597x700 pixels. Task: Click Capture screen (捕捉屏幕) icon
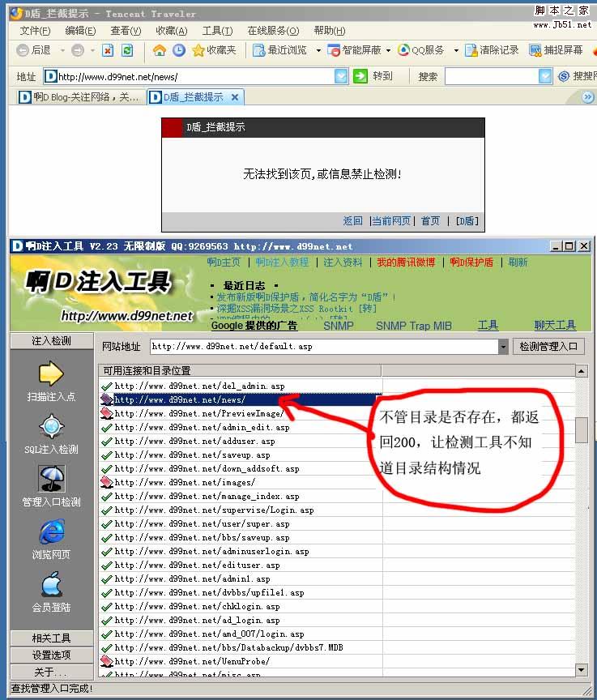tap(535, 50)
